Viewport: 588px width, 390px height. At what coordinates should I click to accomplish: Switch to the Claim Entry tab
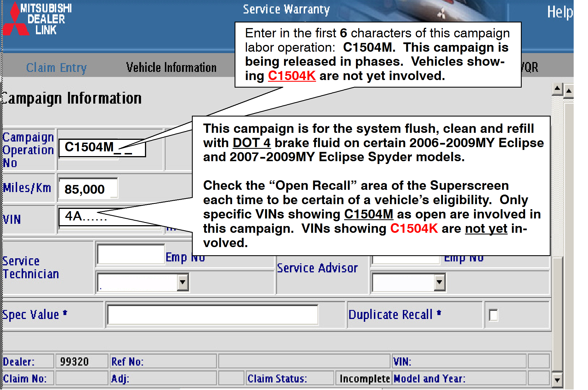click(x=56, y=68)
